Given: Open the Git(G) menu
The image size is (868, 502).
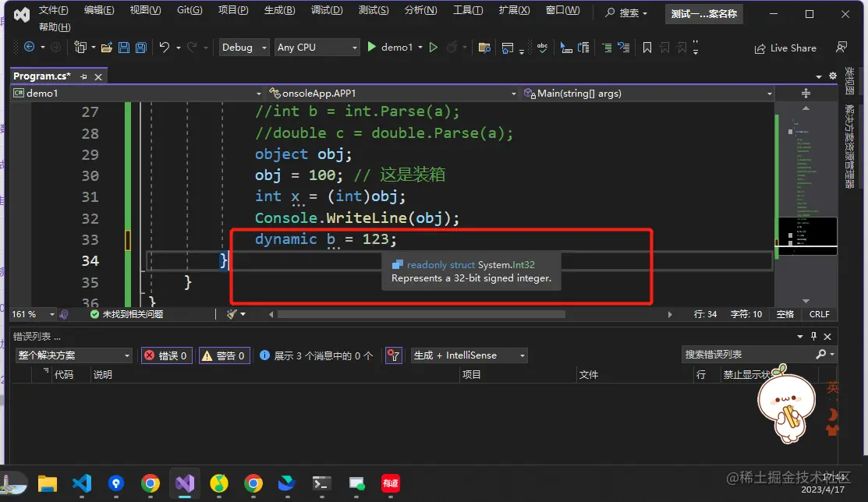Looking at the screenshot, I should [190, 10].
